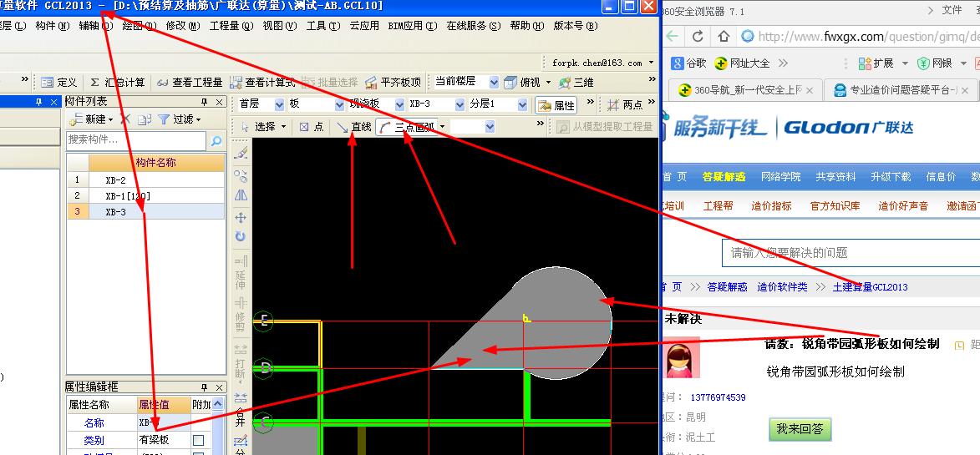This screenshot has width=980, height=455.
Task: Click the rotate tool in vertical toolbar
Action: click(x=241, y=236)
